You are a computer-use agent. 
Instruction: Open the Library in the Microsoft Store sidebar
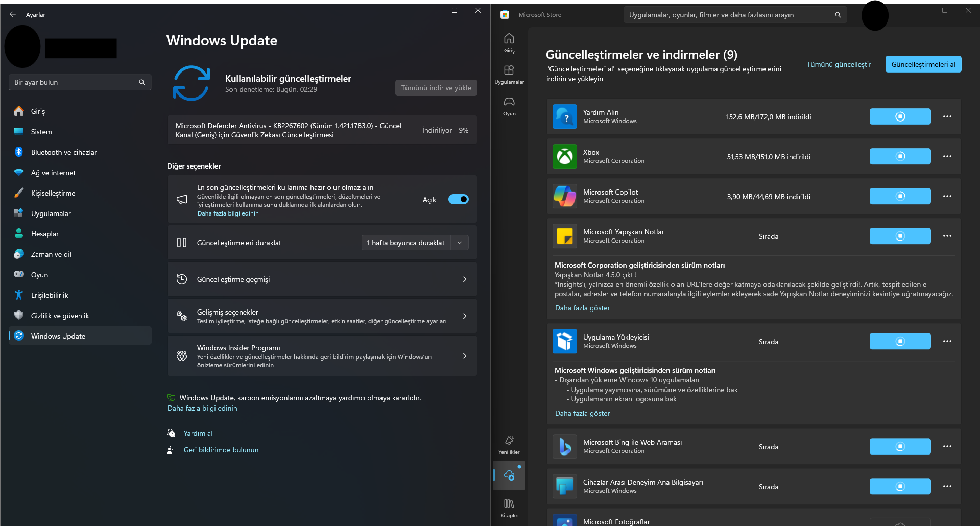[x=509, y=508]
